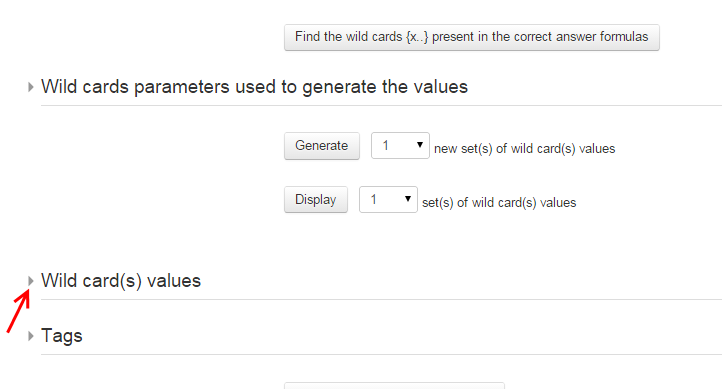Expand the Tags section heading text

(x=62, y=336)
